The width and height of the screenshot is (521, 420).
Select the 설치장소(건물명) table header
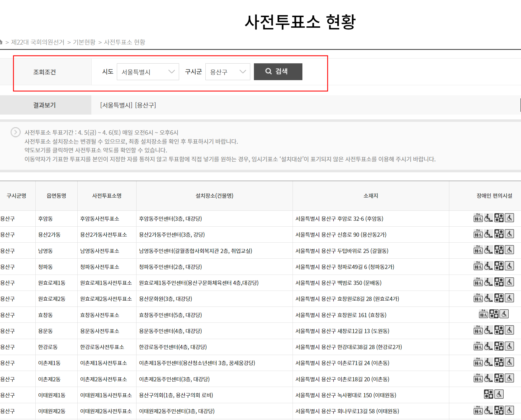214,196
